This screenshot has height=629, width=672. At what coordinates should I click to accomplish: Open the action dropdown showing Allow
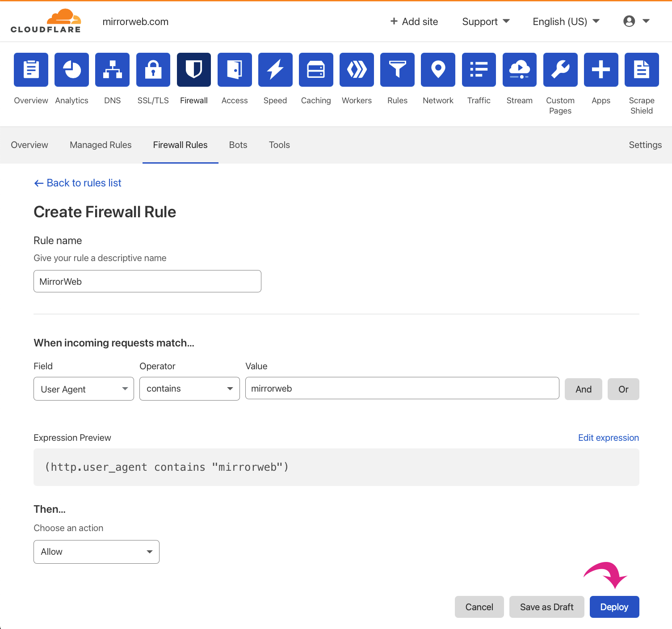[x=97, y=552]
